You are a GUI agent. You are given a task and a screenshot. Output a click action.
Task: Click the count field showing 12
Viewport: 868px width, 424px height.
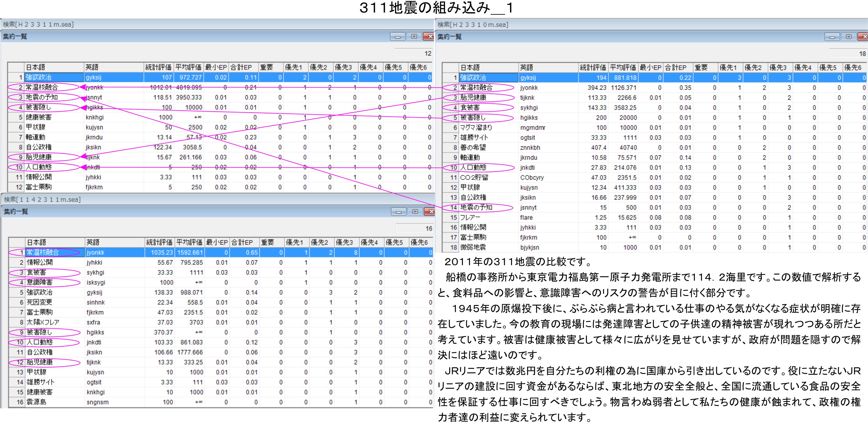413,53
